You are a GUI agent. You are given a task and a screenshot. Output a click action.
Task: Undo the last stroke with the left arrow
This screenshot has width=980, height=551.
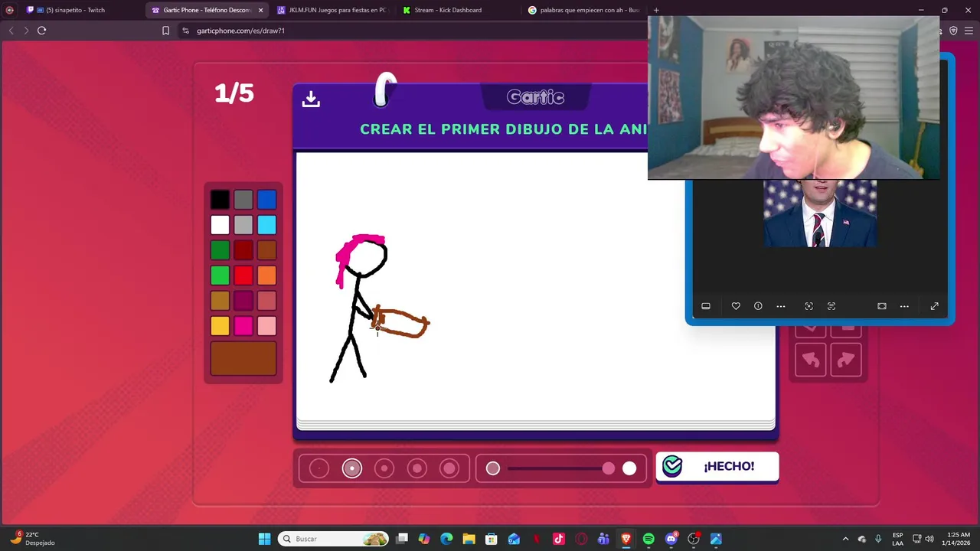click(x=811, y=360)
